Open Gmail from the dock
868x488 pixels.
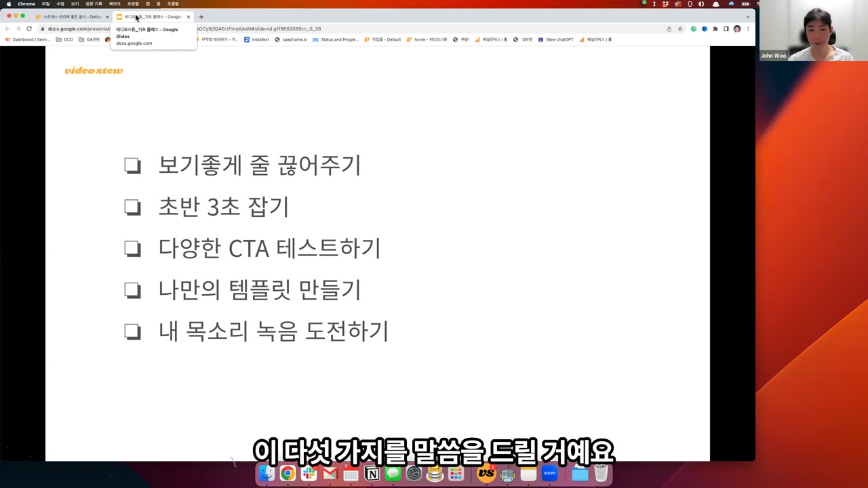click(x=330, y=473)
